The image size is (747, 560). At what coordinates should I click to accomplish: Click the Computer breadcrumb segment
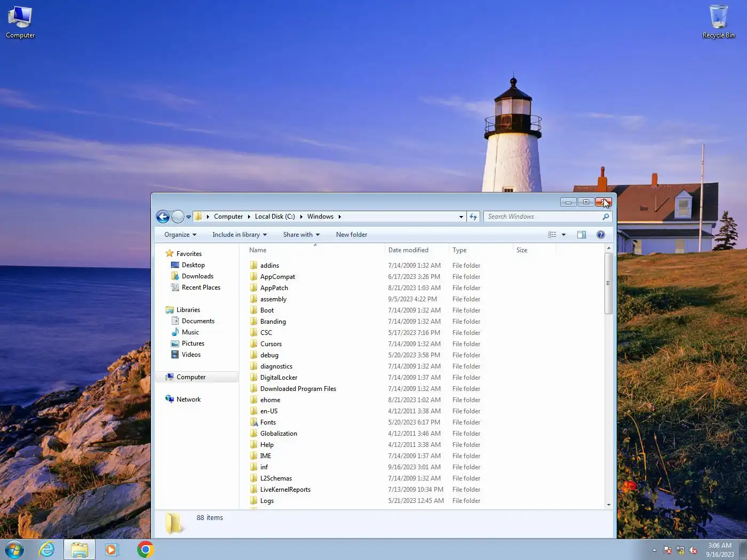pyautogui.click(x=228, y=217)
